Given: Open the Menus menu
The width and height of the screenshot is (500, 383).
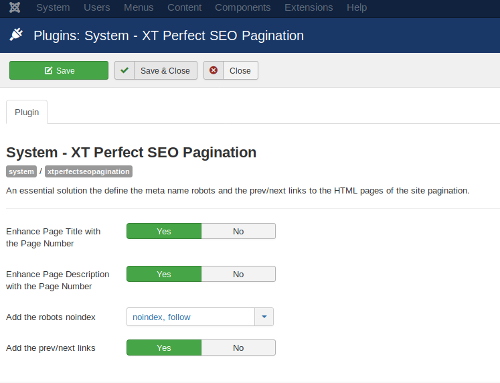Looking at the screenshot, I should 138,7.
